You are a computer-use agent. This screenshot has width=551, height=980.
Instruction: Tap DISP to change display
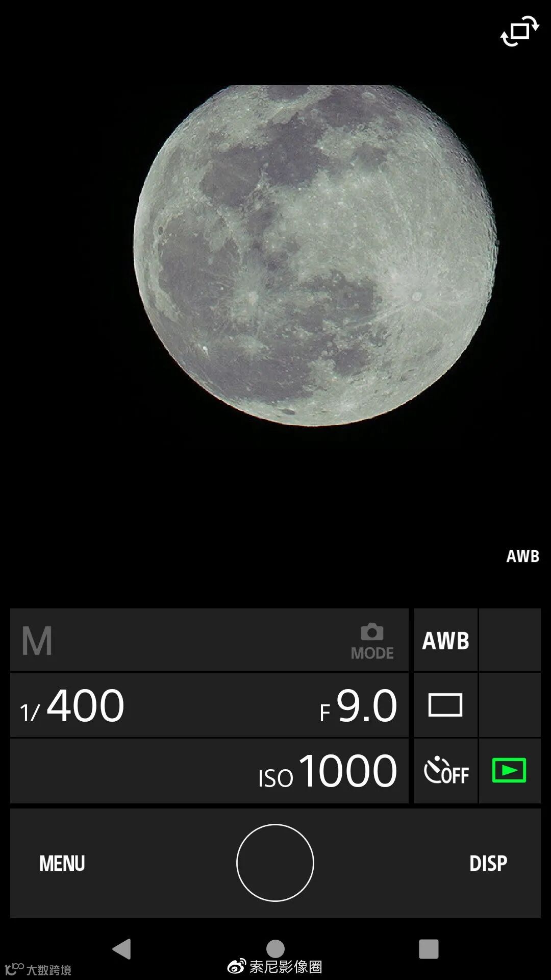coord(488,863)
